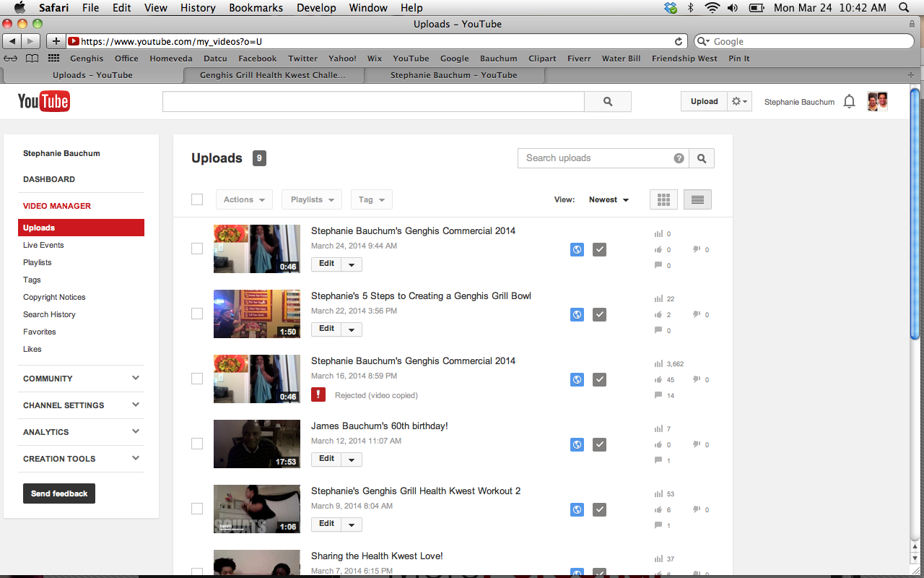
Task: Switch to Stephanie Bauchum – YouTube tab
Action: pos(454,75)
